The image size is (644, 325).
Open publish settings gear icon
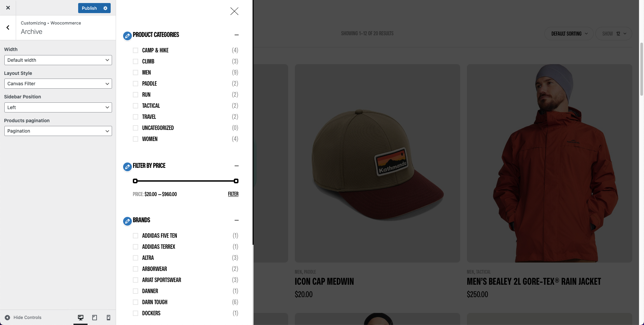pyautogui.click(x=105, y=8)
